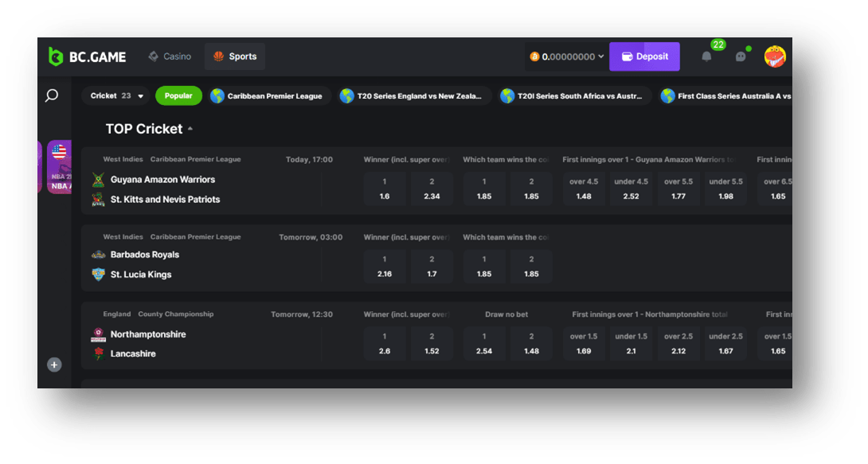Select over 6.5 odds 1.65 in Guyana row

(775, 189)
